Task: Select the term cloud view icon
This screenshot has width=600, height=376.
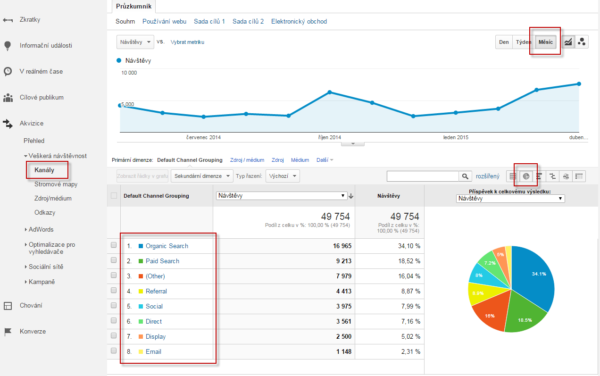Action: (x=566, y=176)
